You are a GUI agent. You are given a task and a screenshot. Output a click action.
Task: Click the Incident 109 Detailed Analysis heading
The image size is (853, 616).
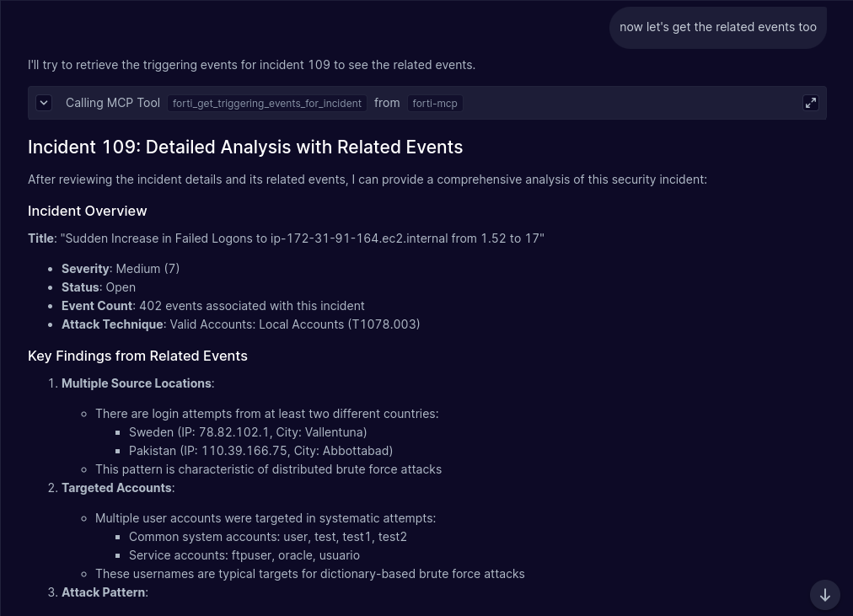tap(245, 147)
